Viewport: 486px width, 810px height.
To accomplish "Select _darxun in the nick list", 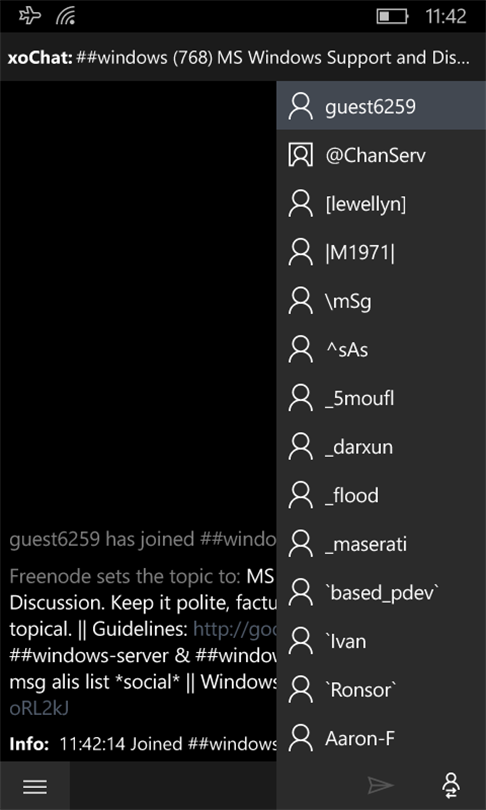I will (381, 447).
